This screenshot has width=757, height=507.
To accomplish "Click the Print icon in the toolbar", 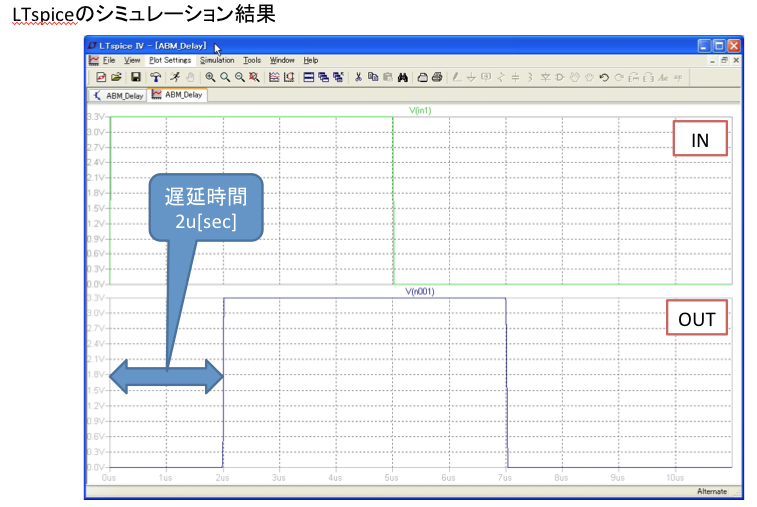I will (x=437, y=76).
